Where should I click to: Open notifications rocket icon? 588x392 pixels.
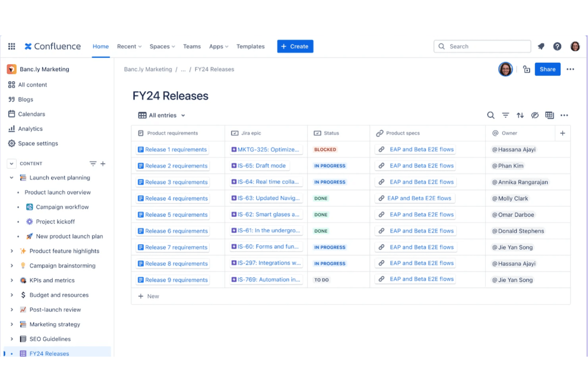tap(541, 46)
